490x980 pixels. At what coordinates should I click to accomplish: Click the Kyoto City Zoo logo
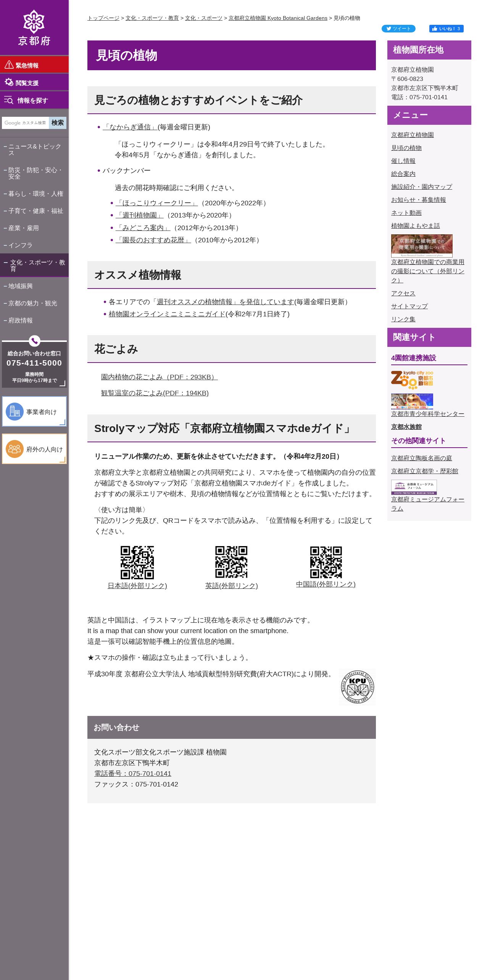click(412, 379)
